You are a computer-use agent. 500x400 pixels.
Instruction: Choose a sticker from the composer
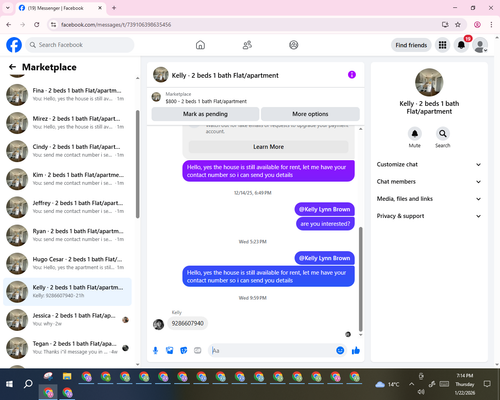[184, 350]
